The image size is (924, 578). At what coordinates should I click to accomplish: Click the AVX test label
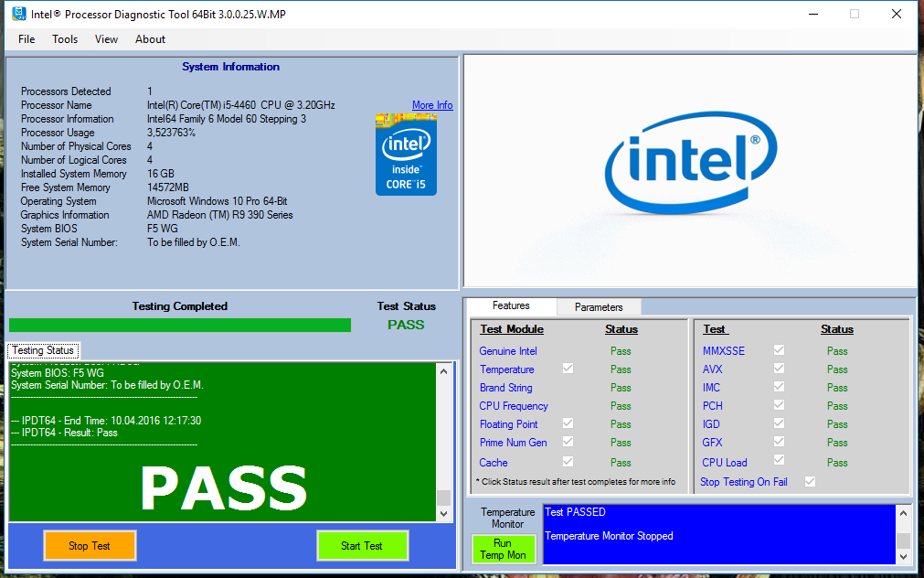point(713,369)
